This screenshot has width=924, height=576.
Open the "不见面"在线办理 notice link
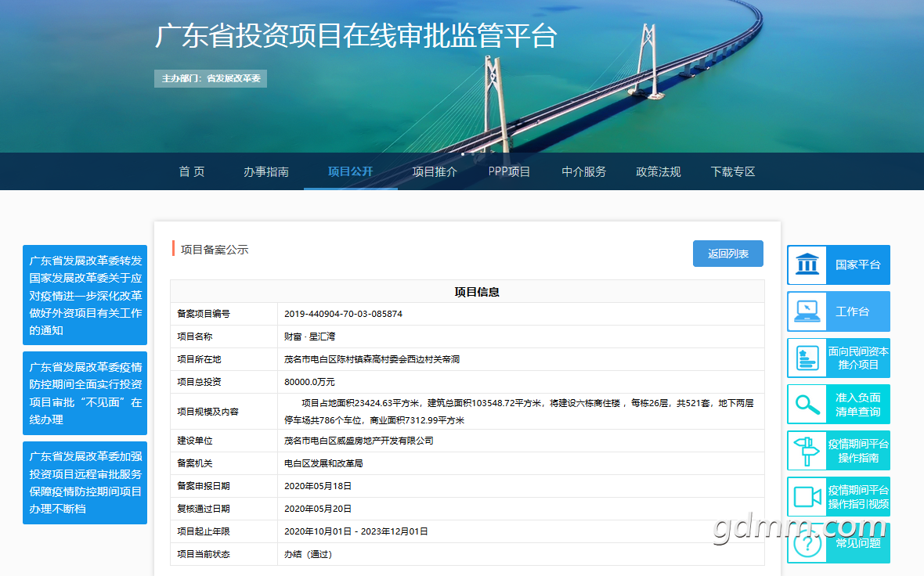[x=85, y=393]
